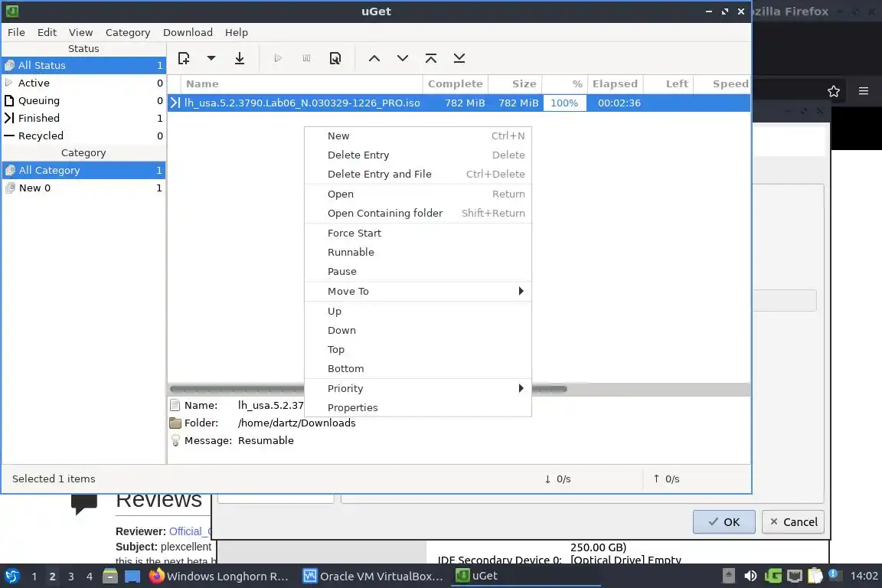Click the Speed column header

click(x=722, y=84)
